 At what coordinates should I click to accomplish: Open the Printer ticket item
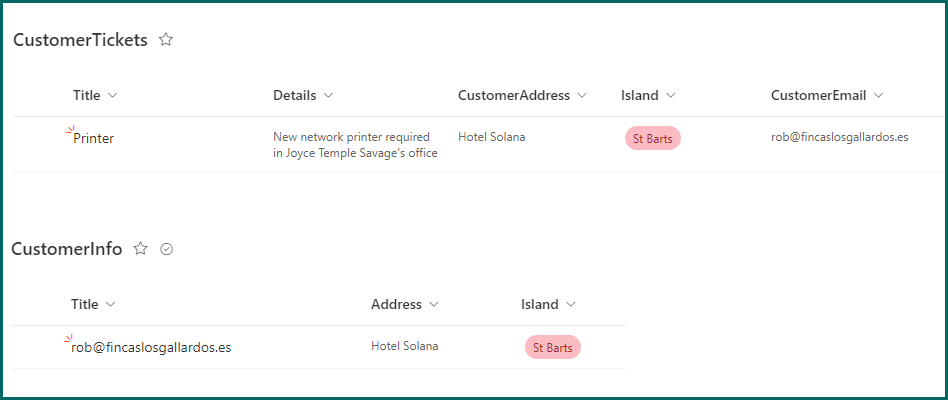94,138
